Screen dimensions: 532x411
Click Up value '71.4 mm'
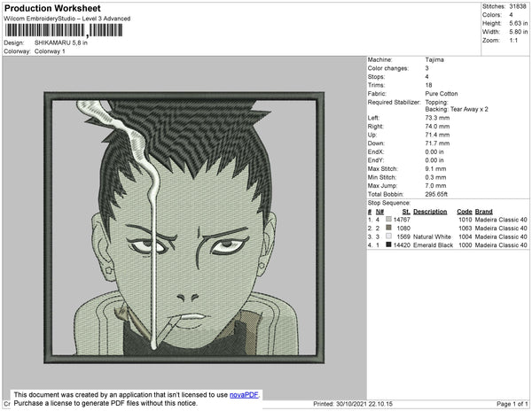click(437, 135)
